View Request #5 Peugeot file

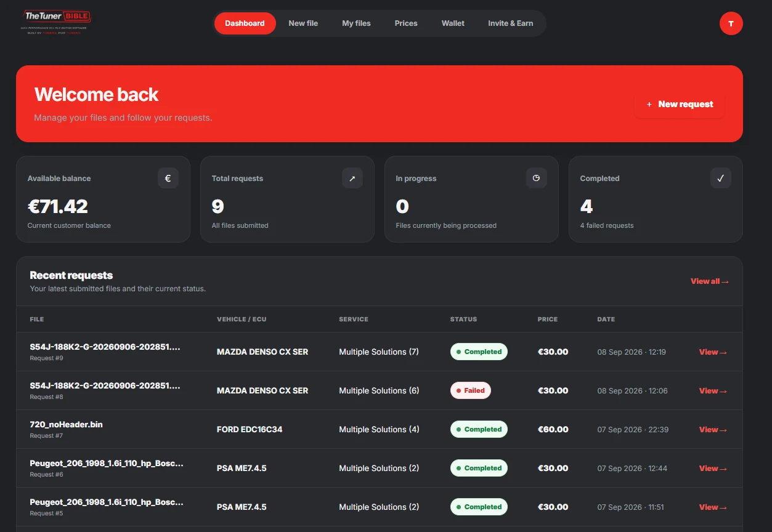point(713,507)
